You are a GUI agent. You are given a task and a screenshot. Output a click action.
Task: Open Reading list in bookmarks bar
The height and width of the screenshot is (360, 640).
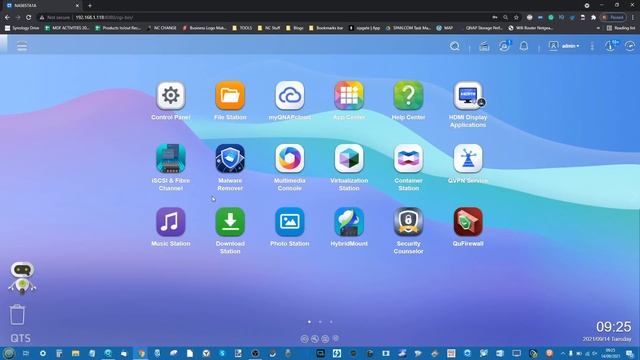[x=621, y=28]
